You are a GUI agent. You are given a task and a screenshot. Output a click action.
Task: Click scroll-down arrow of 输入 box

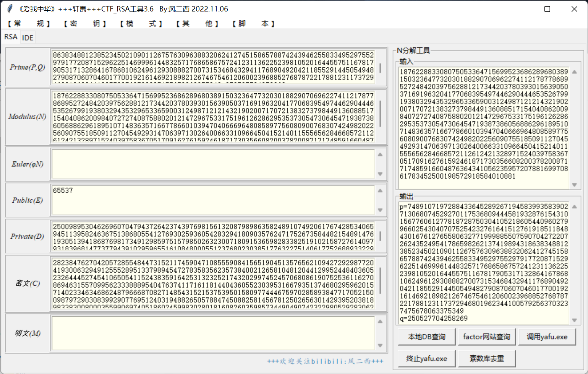574,185
